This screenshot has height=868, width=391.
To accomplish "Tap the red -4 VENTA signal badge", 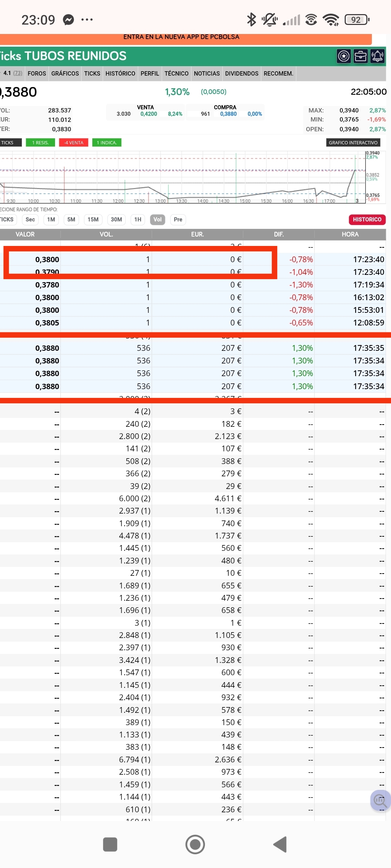I will [74, 142].
